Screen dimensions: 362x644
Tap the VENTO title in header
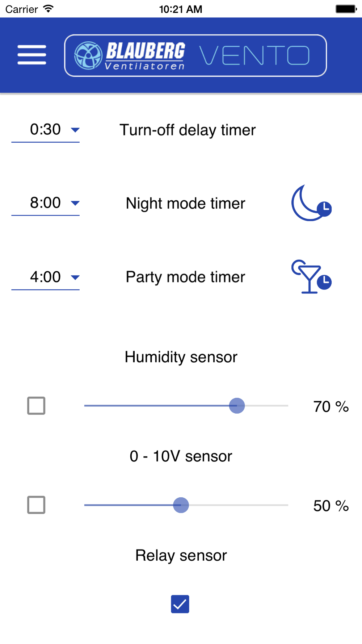pyautogui.click(x=254, y=55)
